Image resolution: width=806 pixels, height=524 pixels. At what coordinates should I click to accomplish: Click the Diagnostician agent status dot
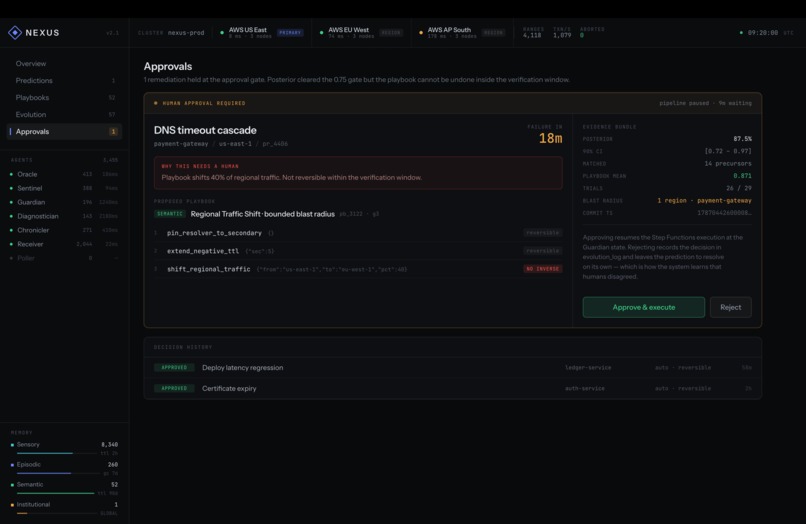(11, 216)
